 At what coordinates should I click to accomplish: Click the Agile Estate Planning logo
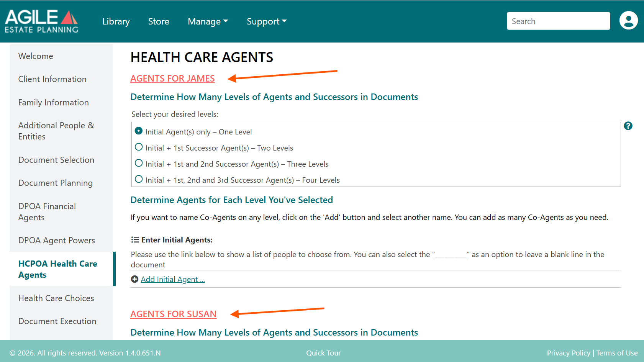pos(41,21)
